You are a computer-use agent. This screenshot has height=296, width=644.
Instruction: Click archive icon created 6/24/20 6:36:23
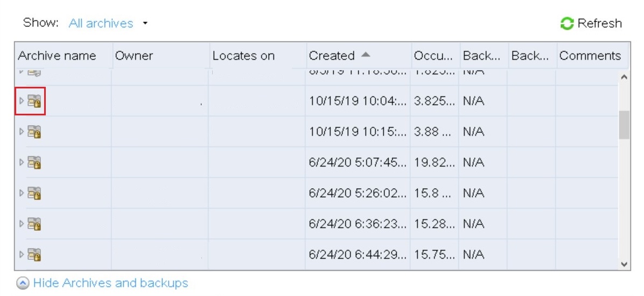tap(34, 224)
